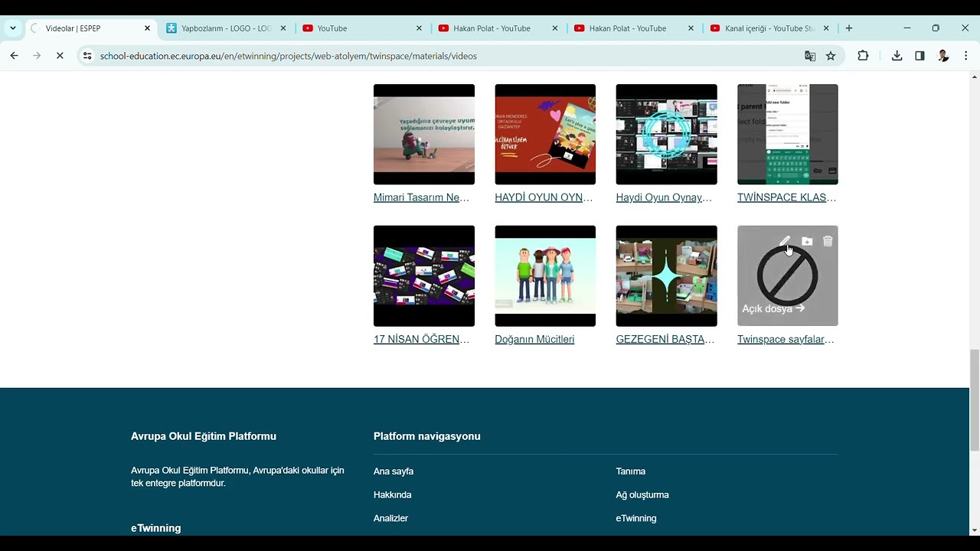
Task: Click the translate page icon
Action: 810,56
